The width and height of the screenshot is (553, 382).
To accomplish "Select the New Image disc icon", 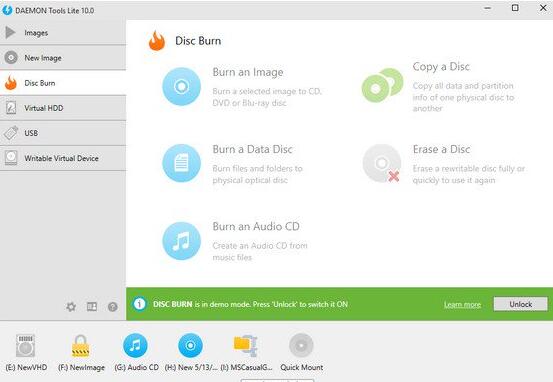I will click(x=11, y=57).
